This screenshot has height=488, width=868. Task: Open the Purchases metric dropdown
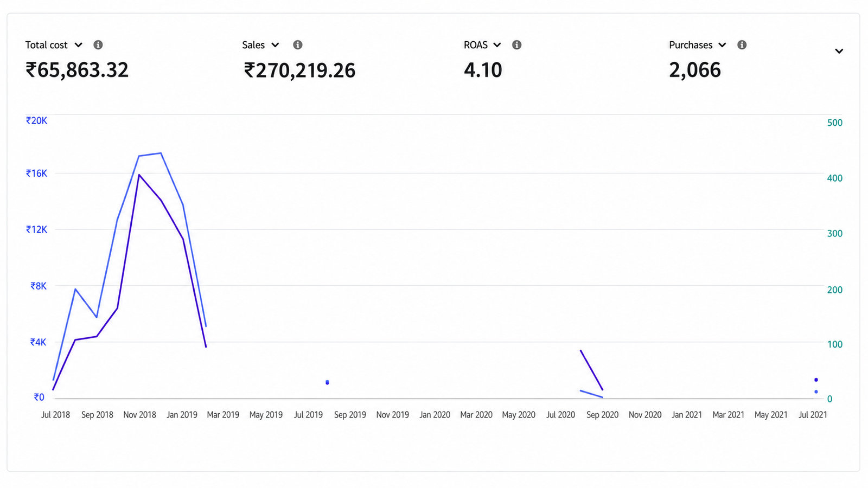click(698, 45)
